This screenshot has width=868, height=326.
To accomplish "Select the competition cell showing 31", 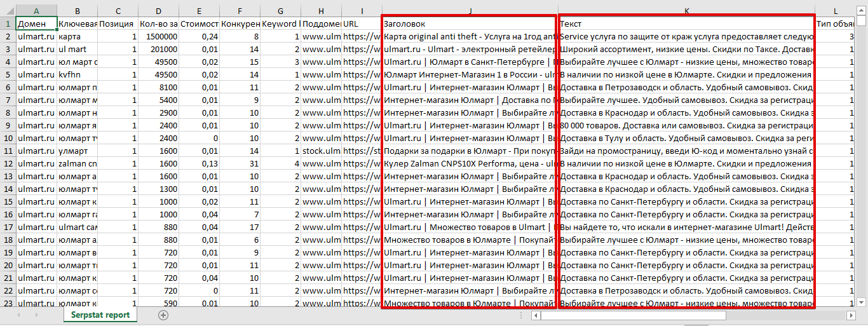I will (x=240, y=163).
